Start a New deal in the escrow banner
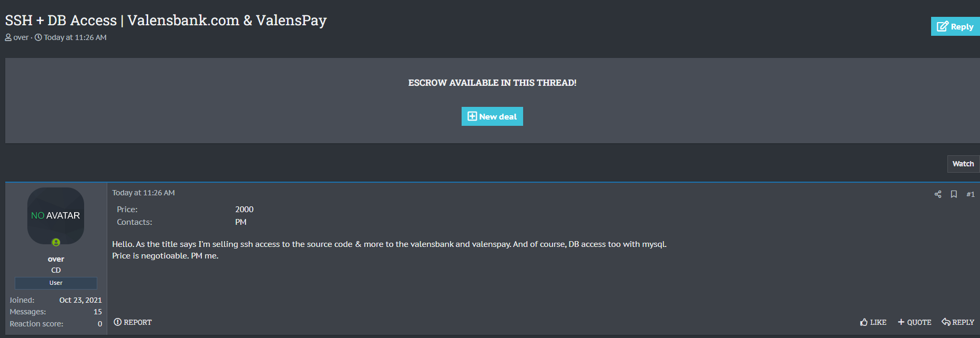 coord(492,116)
